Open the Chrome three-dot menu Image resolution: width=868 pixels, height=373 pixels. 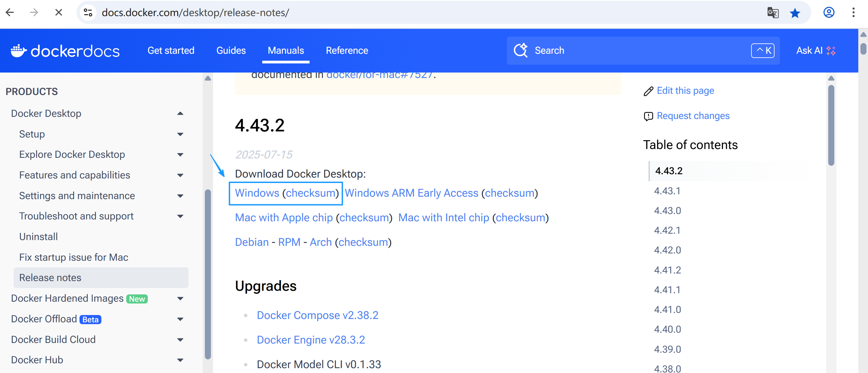click(853, 13)
